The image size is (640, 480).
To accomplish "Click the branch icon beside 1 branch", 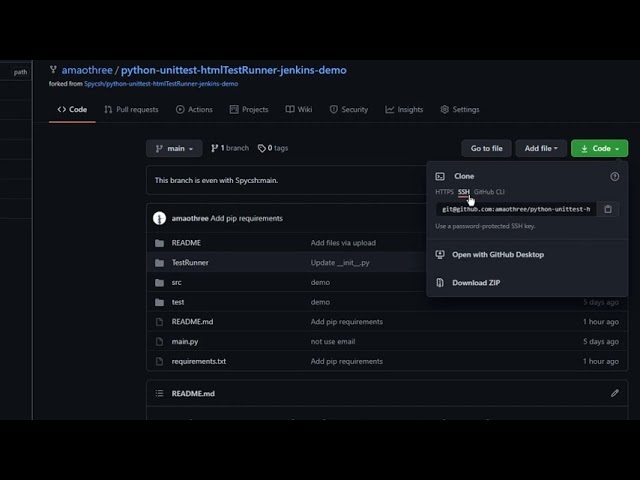I will [x=214, y=148].
